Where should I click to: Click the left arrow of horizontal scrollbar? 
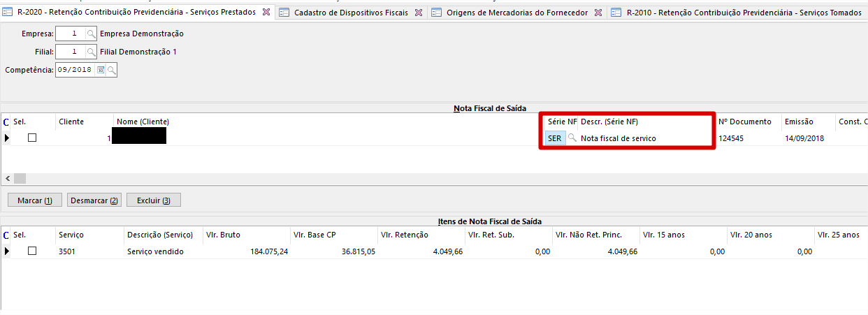7,179
